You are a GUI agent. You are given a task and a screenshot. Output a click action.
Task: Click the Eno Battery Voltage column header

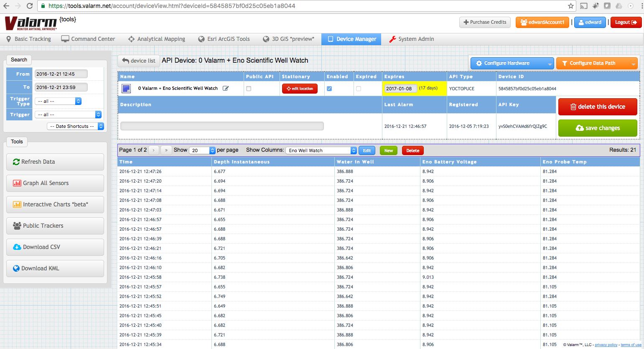(481, 162)
